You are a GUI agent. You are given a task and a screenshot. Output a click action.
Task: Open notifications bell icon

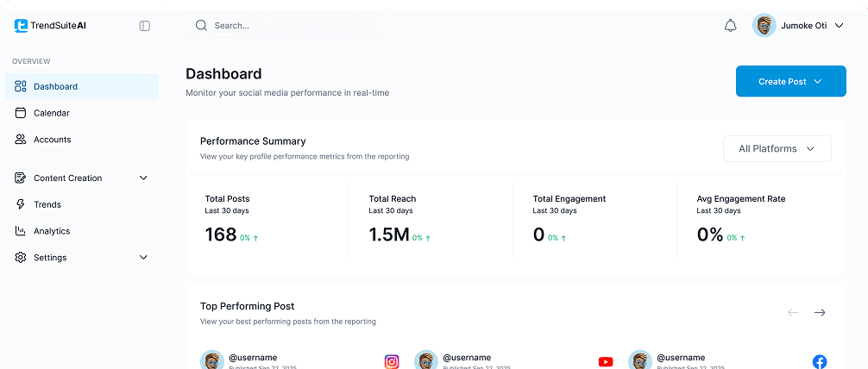[730, 26]
